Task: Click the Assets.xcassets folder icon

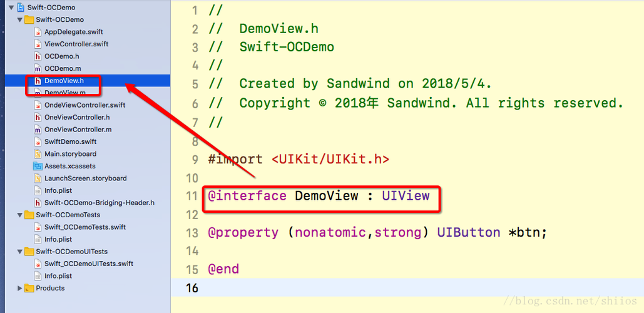Action: click(x=38, y=166)
